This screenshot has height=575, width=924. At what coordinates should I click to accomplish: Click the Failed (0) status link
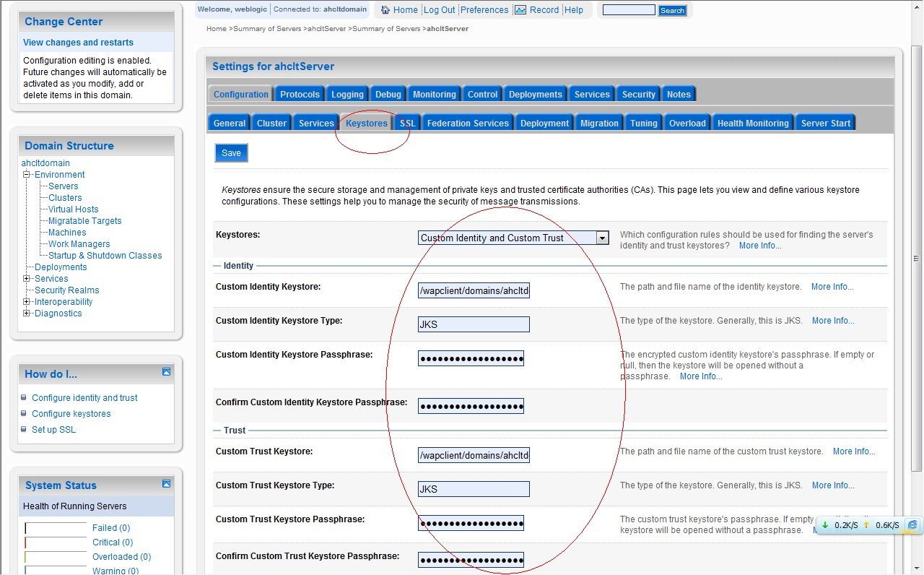pos(111,528)
